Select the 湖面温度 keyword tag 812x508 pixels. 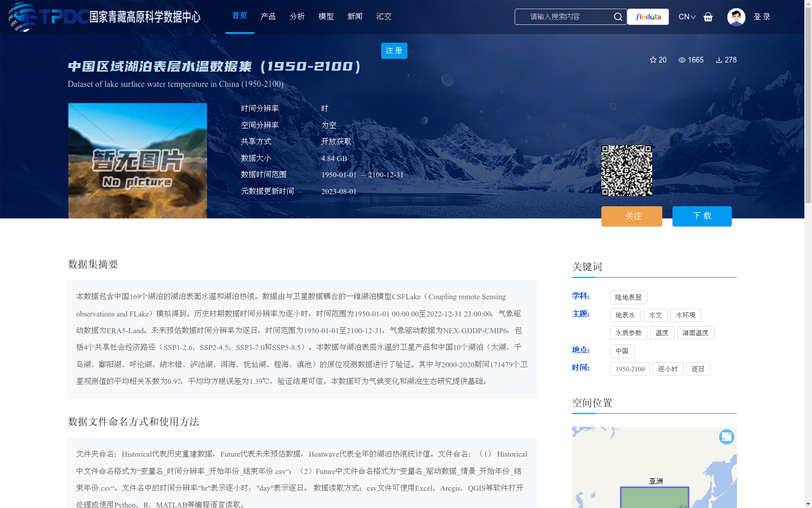tap(695, 333)
